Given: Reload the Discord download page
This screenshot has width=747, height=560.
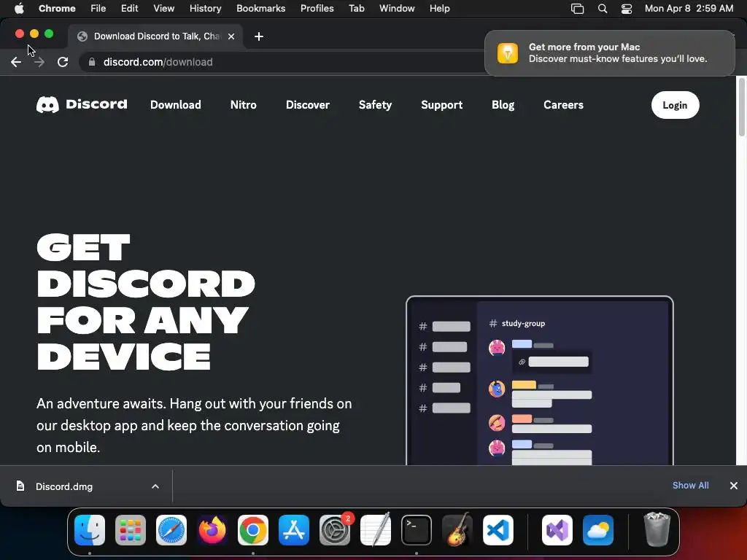Looking at the screenshot, I should pyautogui.click(x=63, y=62).
